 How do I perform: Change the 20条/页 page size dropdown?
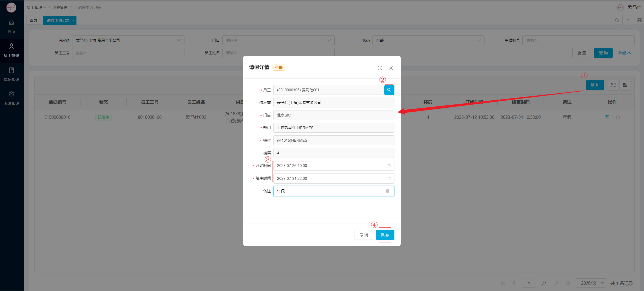click(591, 283)
